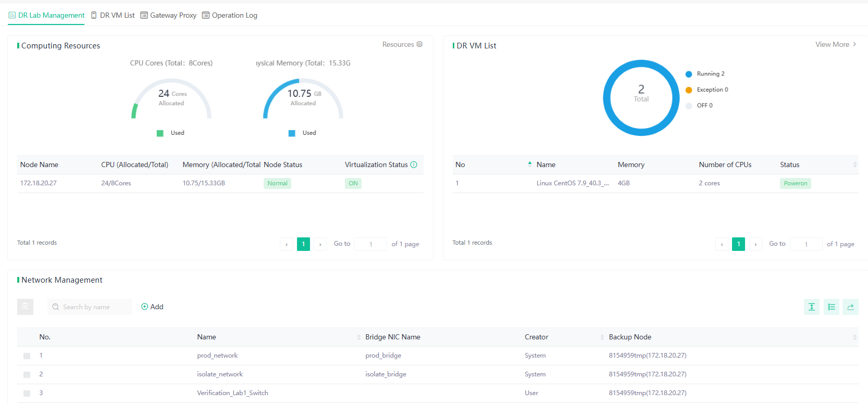Open the Operation Log tab
The image size is (868, 405).
230,15
